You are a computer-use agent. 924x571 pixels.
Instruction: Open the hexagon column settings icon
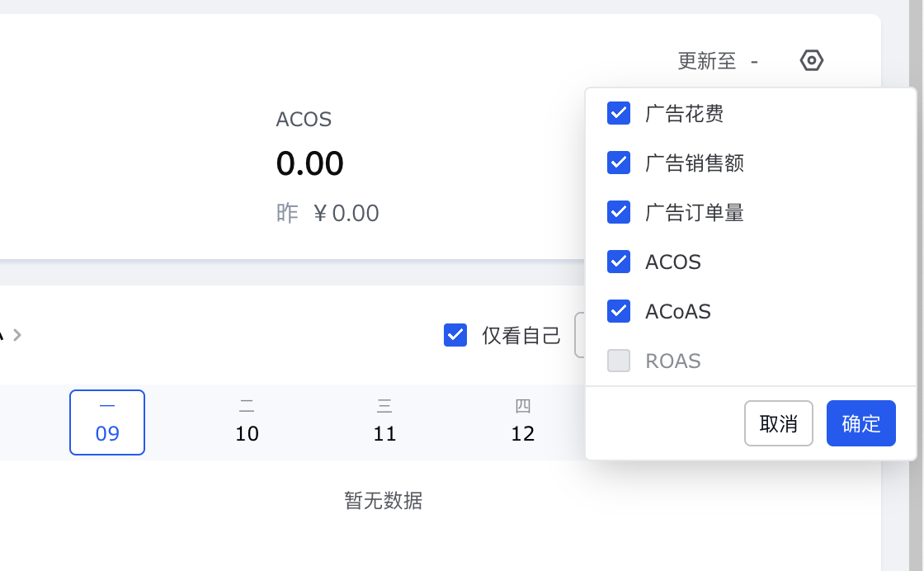pyautogui.click(x=812, y=60)
